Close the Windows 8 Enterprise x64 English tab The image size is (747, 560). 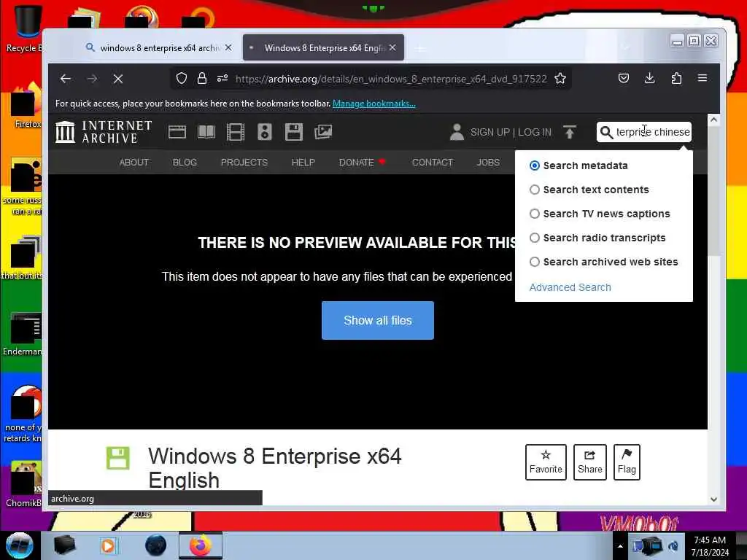coord(392,47)
